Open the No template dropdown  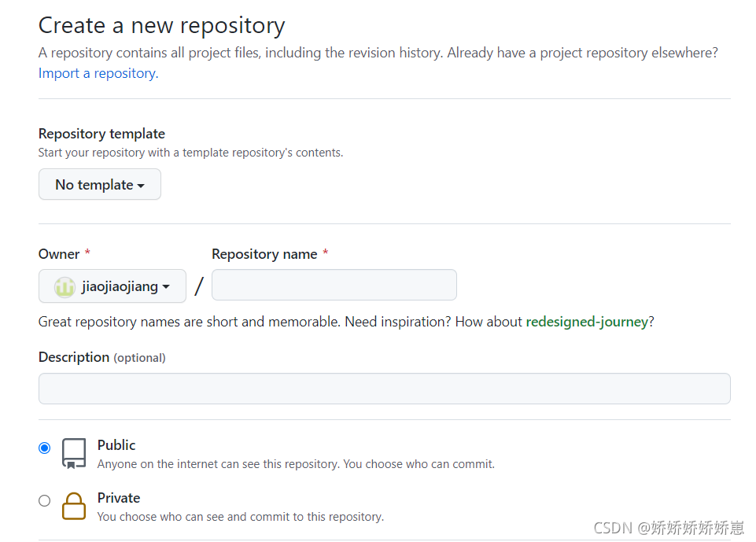(99, 184)
